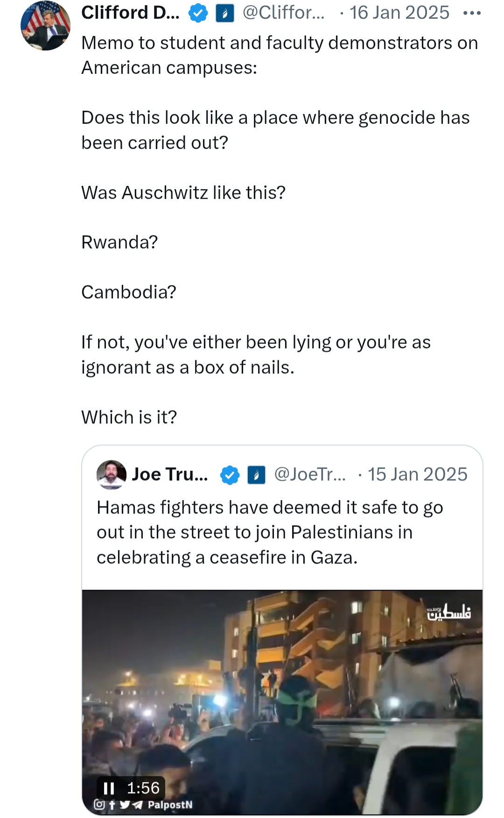The width and height of the screenshot is (504, 818).
Task: Click the affiliation badge next to Joe Tru
Action: pos(256,475)
